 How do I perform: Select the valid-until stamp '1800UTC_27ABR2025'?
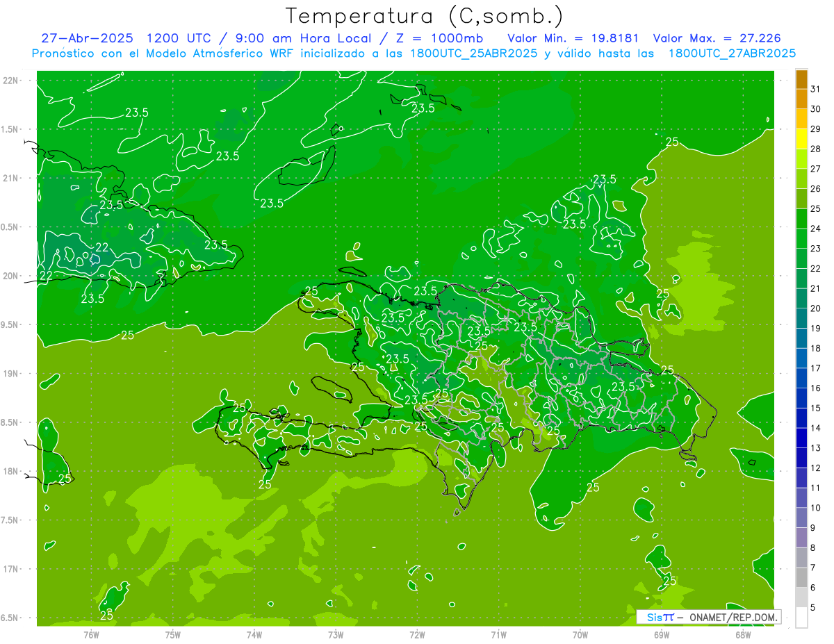click(732, 53)
